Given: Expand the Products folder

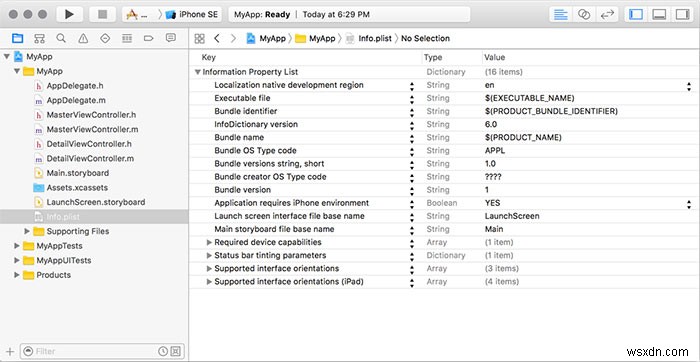Looking at the screenshot, I should (x=17, y=275).
